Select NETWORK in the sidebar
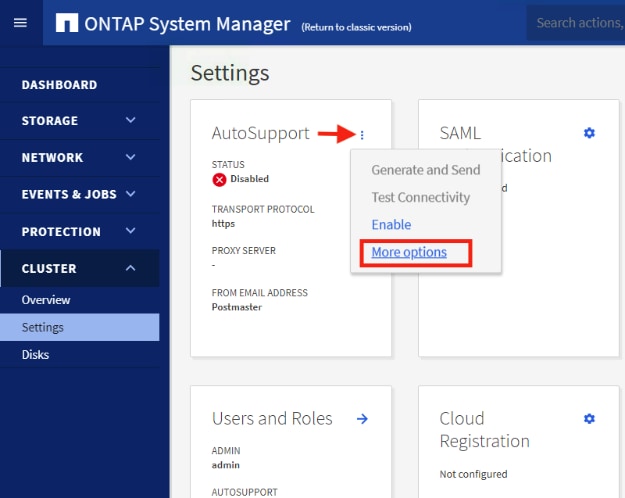This screenshot has width=625, height=498. (52, 157)
